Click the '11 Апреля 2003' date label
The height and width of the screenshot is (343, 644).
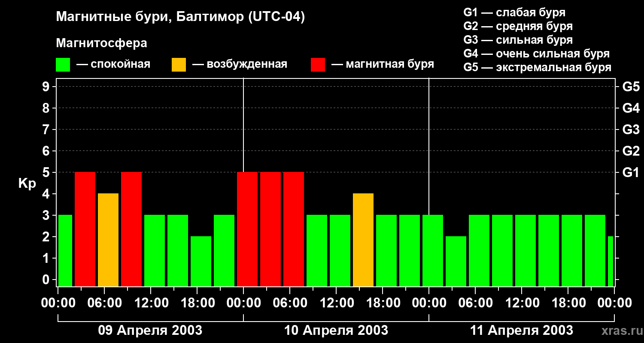click(x=522, y=331)
